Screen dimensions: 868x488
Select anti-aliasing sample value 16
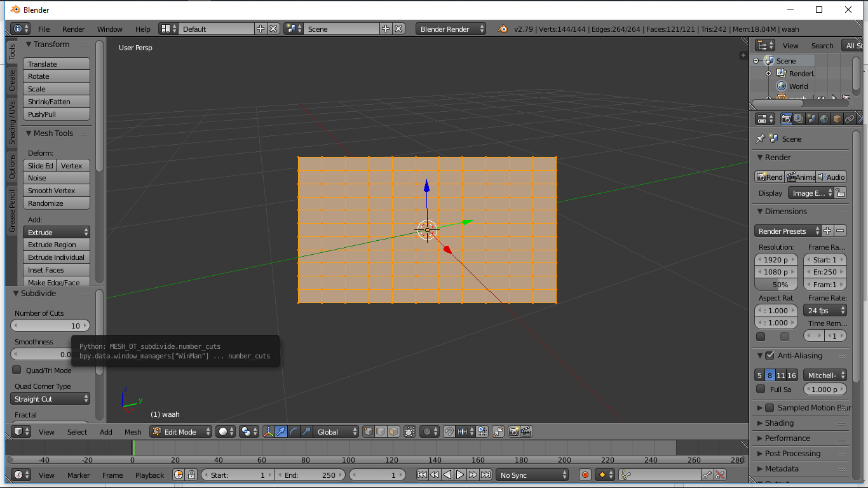792,376
